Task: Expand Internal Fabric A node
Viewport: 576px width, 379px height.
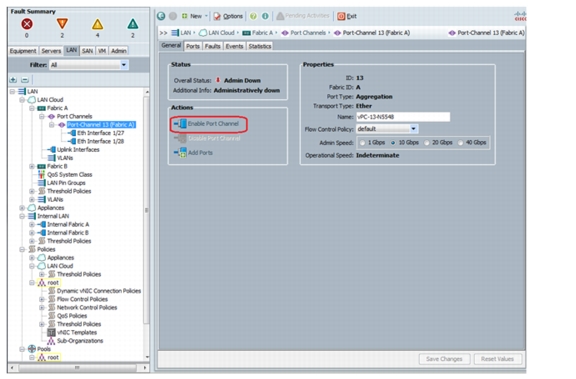Action: [32, 224]
